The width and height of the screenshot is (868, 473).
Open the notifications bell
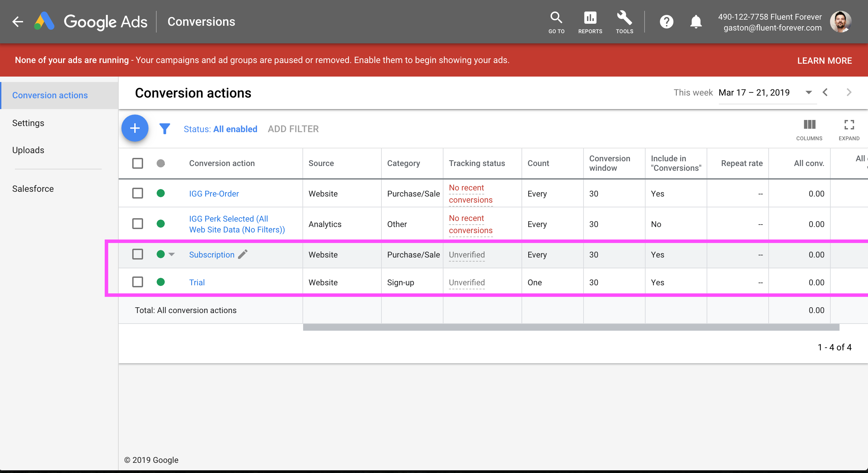click(x=696, y=22)
